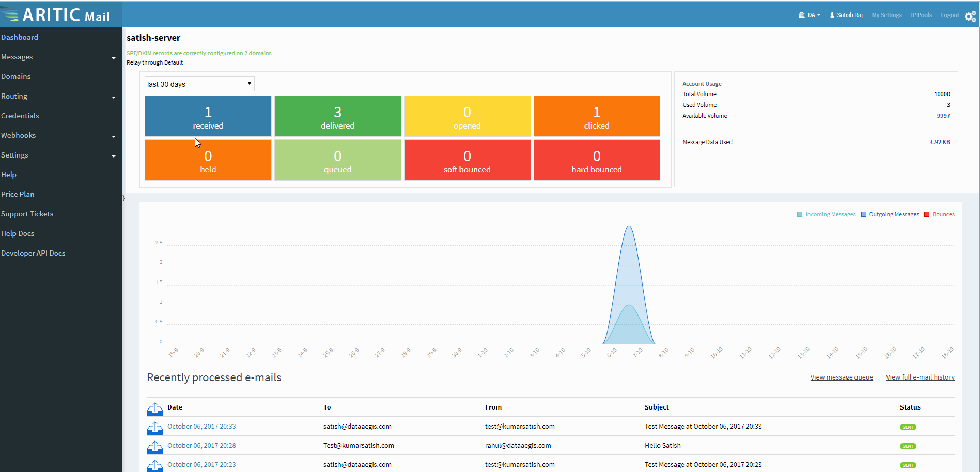Open Credentials in the sidebar

[20, 116]
